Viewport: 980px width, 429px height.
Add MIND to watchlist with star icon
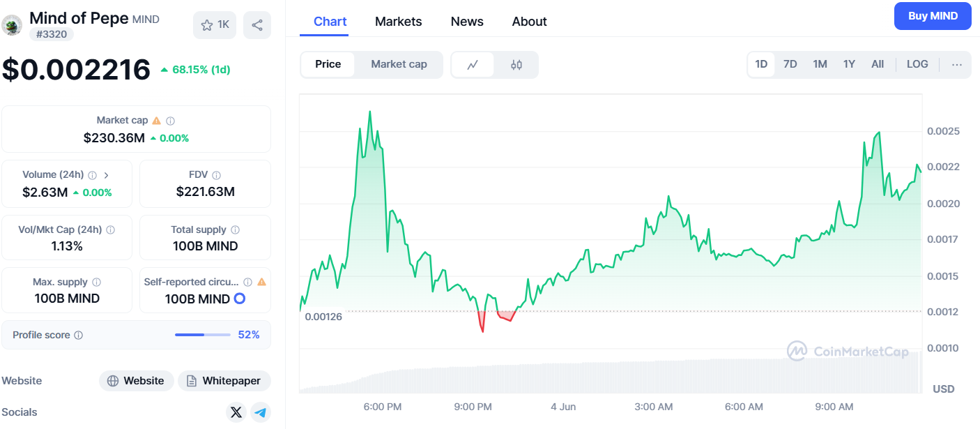pyautogui.click(x=215, y=25)
